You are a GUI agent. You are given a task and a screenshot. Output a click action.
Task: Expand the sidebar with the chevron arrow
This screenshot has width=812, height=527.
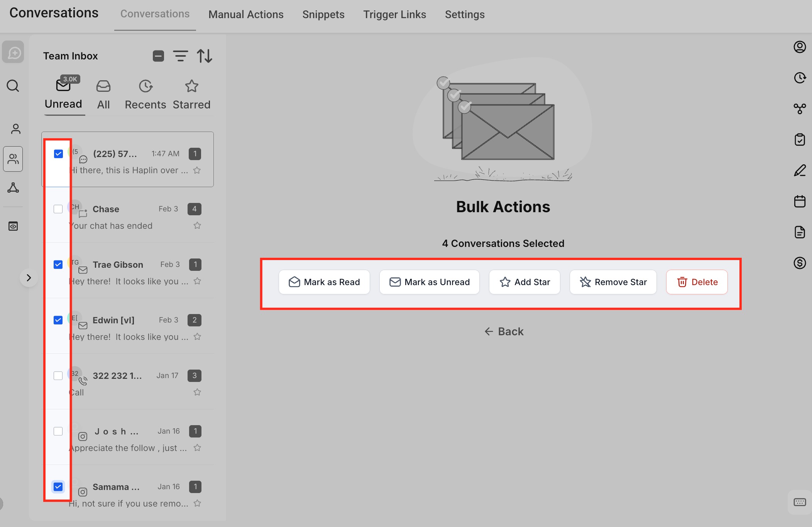pos(29,278)
